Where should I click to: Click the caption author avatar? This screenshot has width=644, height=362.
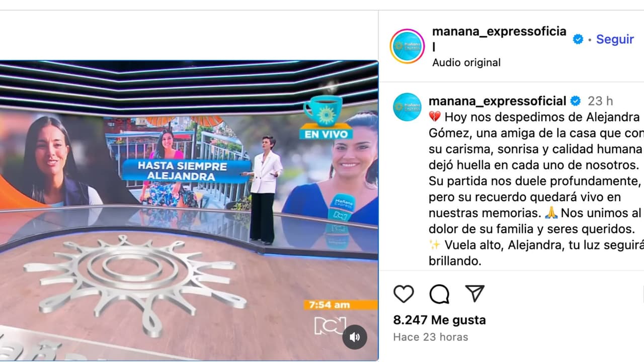click(x=408, y=107)
